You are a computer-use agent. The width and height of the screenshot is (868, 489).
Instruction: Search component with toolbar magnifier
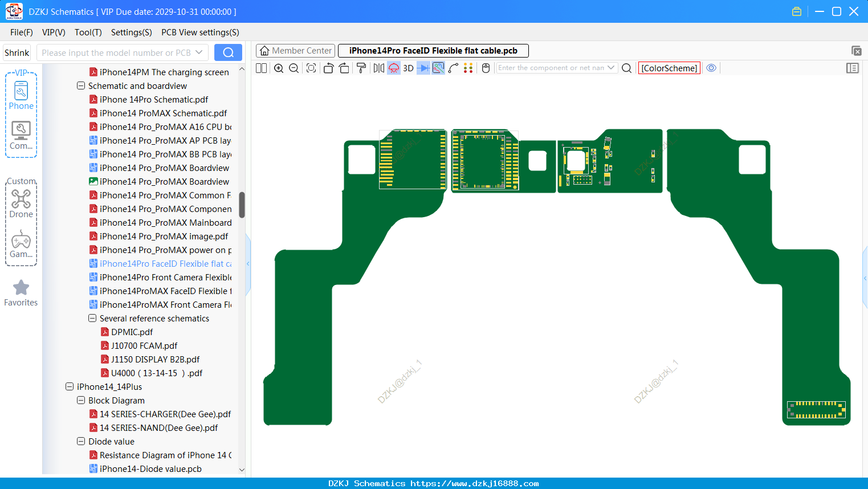pos(626,68)
